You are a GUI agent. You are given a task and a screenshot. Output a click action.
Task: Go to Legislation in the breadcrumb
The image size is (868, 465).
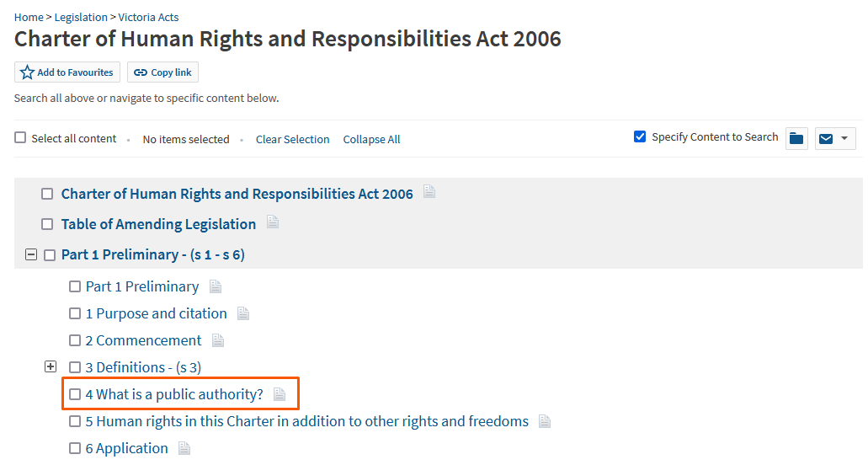coord(81,17)
